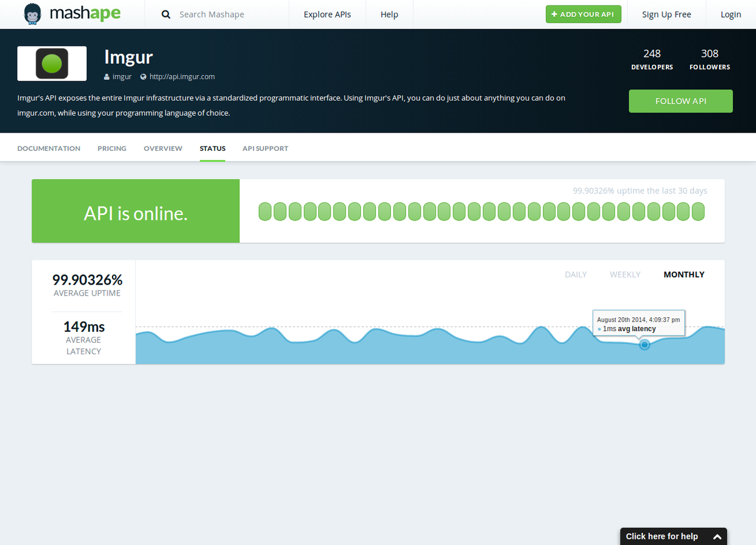756x545 pixels.
Task: Click the highlighted latency chart data point
Action: point(645,345)
